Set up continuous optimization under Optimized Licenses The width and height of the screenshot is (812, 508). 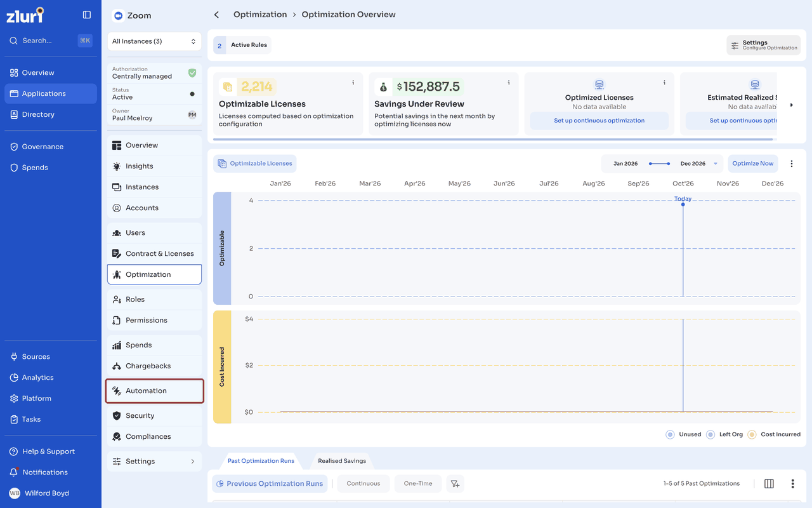coord(599,121)
